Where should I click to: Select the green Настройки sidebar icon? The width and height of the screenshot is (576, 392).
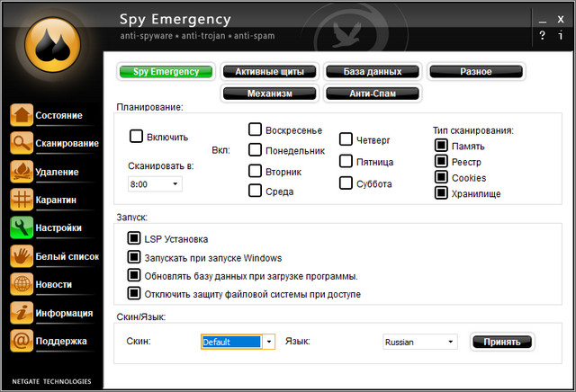pyautogui.click(x=22, y=228)
